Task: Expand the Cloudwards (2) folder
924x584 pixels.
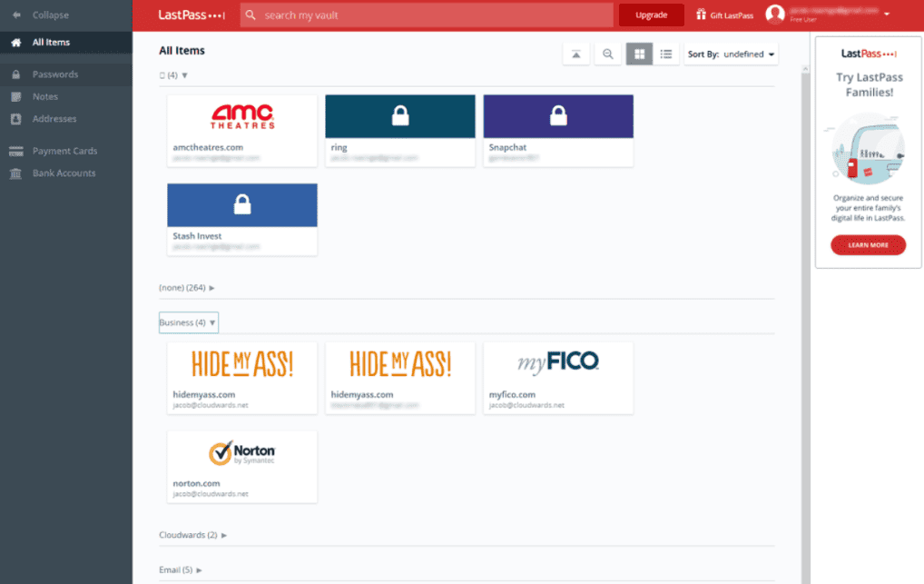Action: tap(192, 535)
